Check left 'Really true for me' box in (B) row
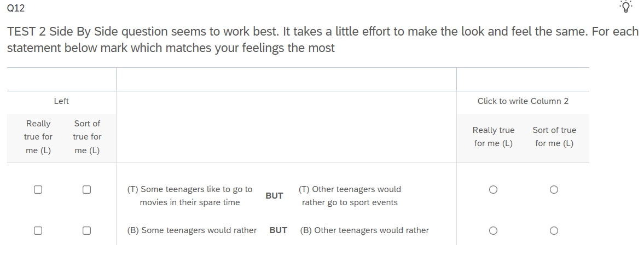Screen dimensions: 644x267 pos(38,230)
